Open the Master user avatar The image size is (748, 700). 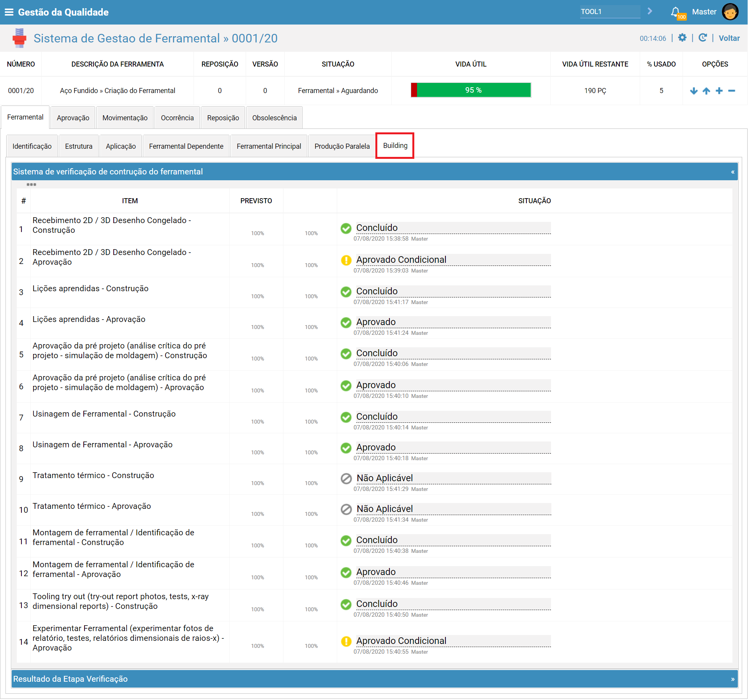[730, 12]
